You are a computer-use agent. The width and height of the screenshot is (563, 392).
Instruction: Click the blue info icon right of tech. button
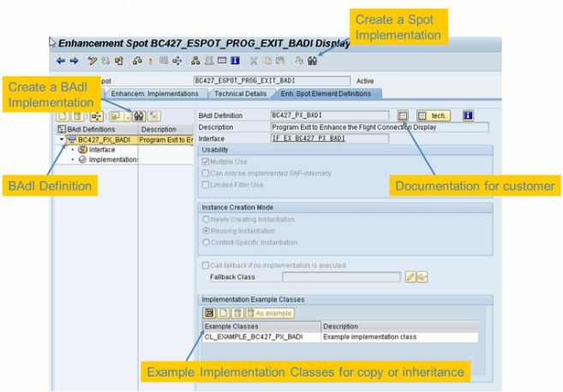(468, 116)
